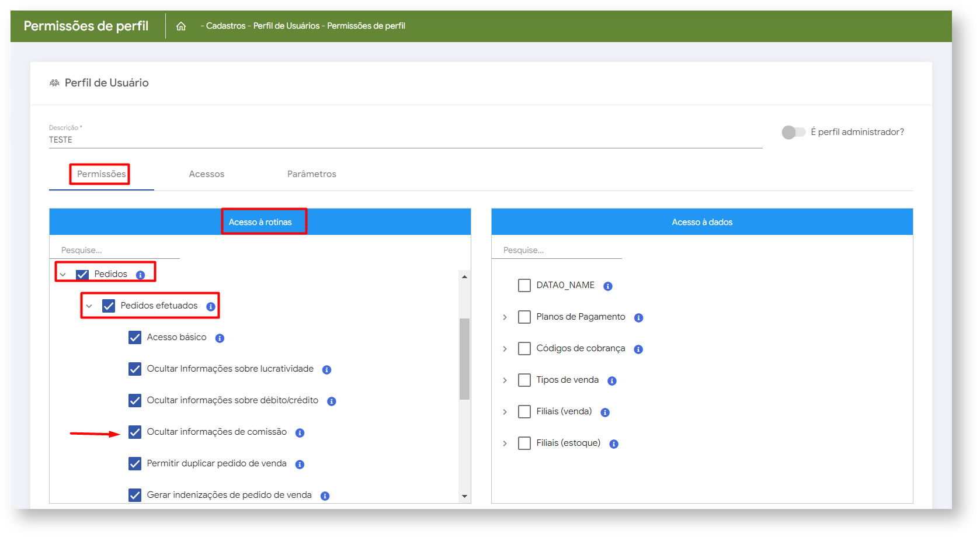Viewport: 980px width, 537px height.
Task: Show info for Ocultar informações de comissão
Action: coord(300,433)
